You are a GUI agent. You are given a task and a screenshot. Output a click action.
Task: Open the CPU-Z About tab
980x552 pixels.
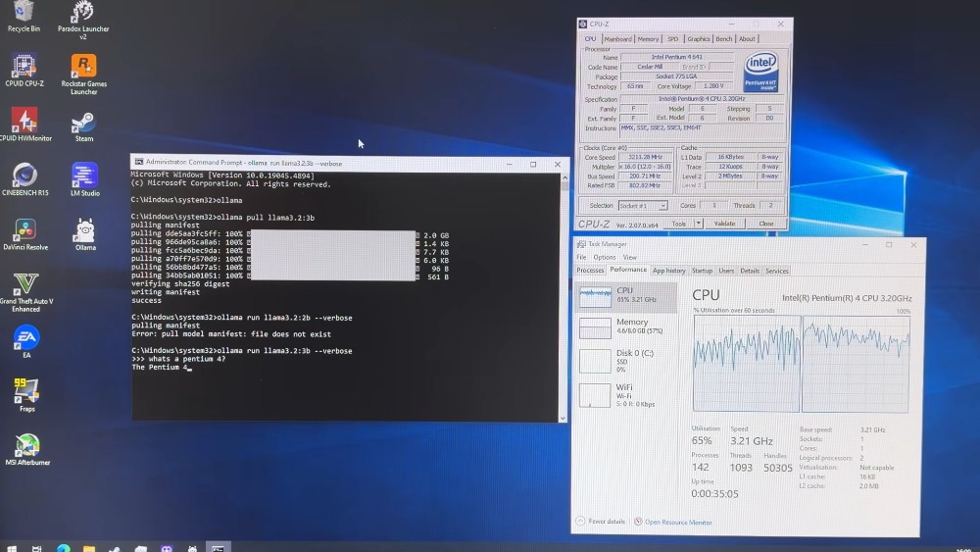click(747, 39)
